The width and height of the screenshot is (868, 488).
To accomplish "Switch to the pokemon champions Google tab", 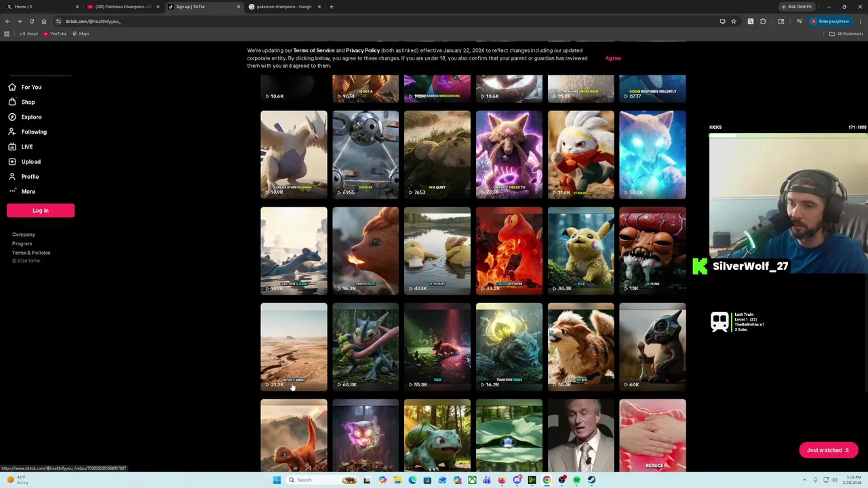I will click(x=283, y=7).
